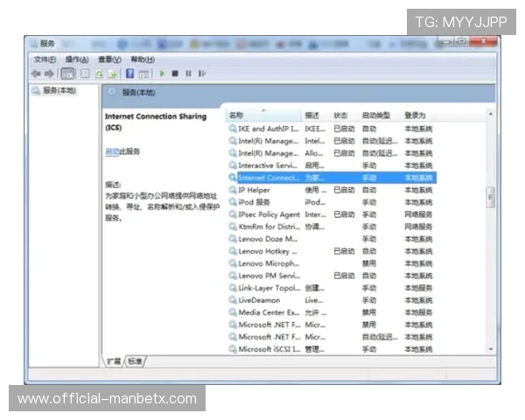The width and height of the screenshot is (525, 420).
Task: Click the Pause Service icon
Action: pyautogui.click(x=188, y=73)
